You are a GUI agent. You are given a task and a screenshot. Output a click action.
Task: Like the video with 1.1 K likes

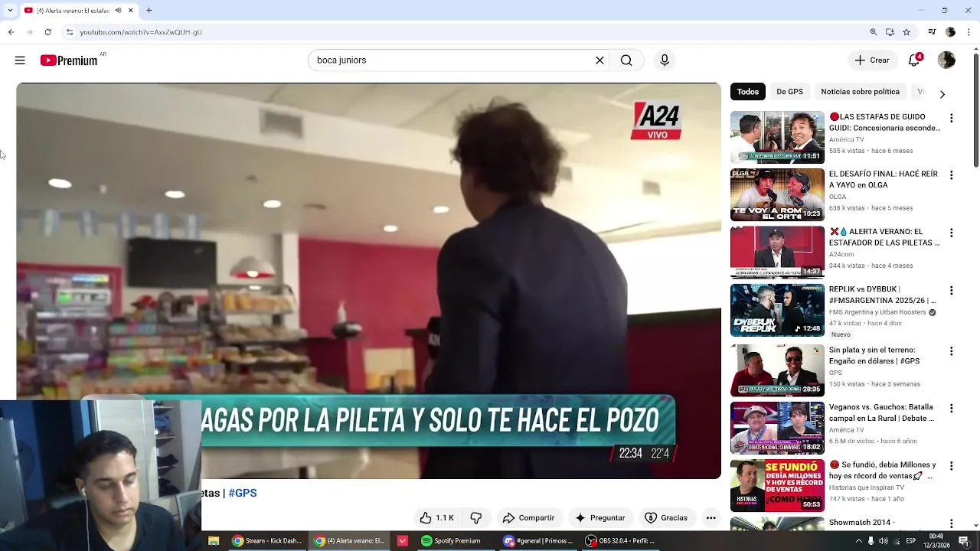pos(436,518)
